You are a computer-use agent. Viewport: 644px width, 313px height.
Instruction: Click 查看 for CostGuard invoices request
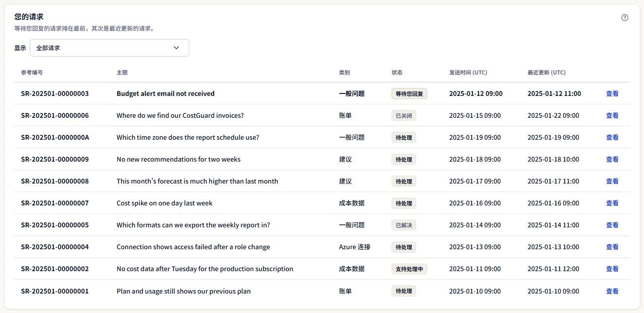612,115
